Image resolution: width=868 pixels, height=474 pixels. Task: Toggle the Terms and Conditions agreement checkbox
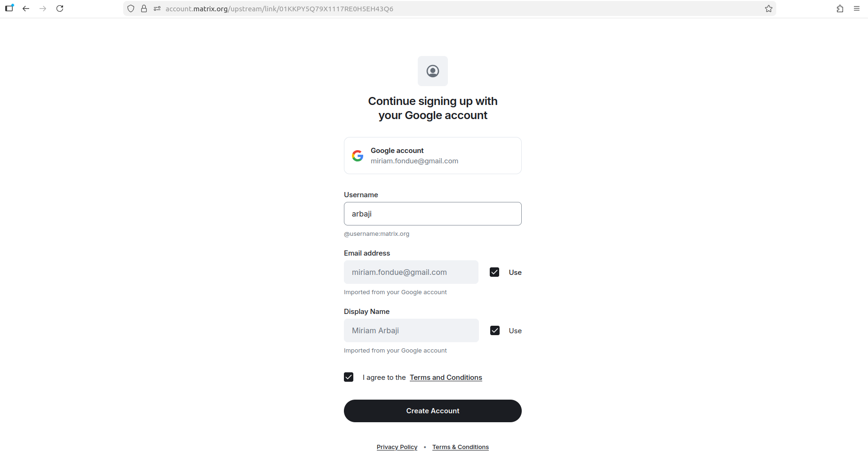click(x=349, y=377)
